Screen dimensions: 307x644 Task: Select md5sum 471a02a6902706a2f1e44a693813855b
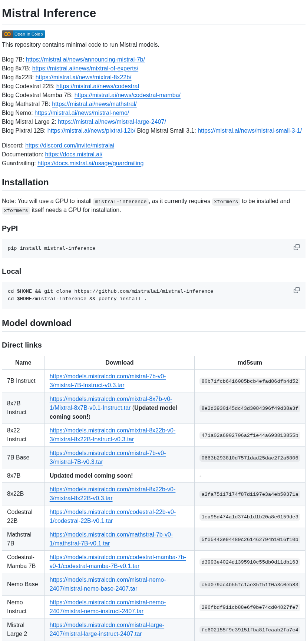click(x=250, y=435)
